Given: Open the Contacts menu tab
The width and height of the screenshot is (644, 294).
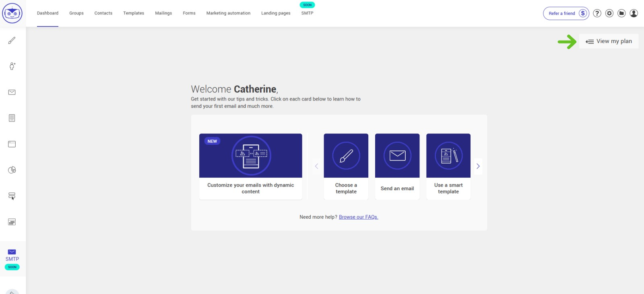Looking at the screenshot, I should pyautogui.click(x=103, y=13).
